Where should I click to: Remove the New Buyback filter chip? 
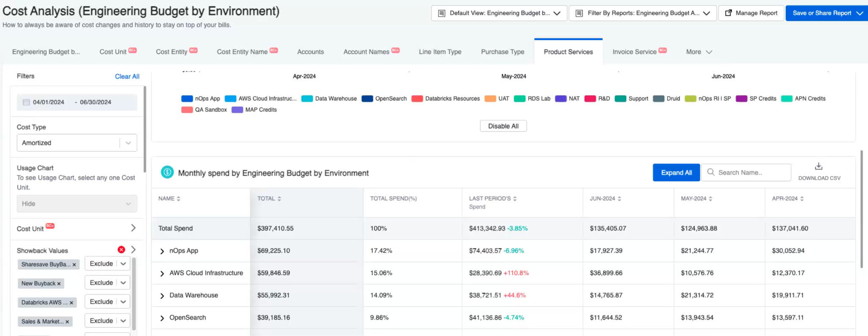(59, 284)
